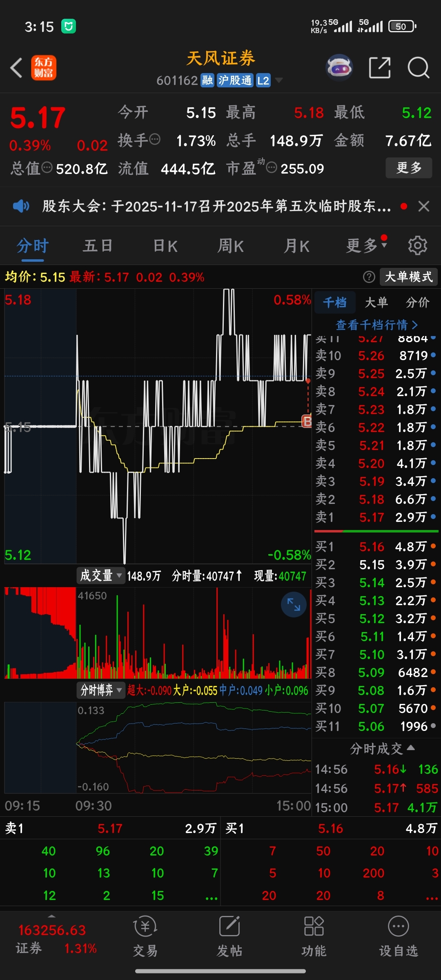Tap the 14:56 5.16 trade record
The image size is (441, 980).
click(376, 769)
